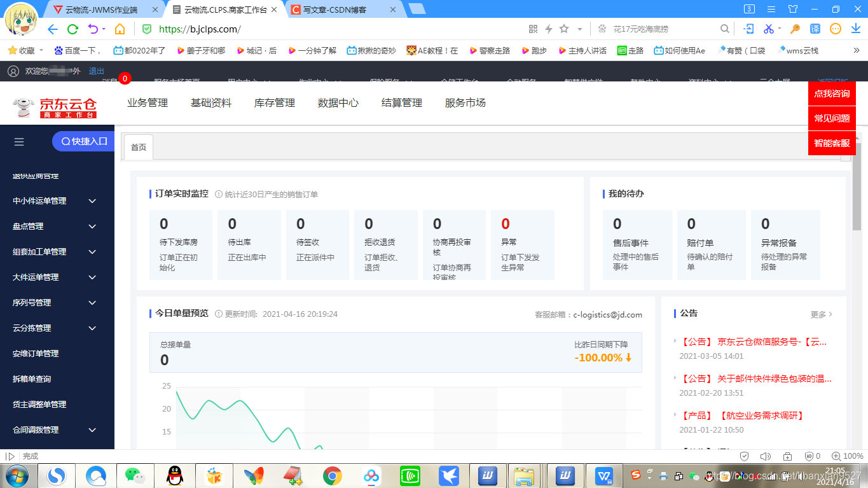Close the 写文章-CSDN博客 browser tab
Viewport: 868px width, 488px height.
click(x=393, y=10)
